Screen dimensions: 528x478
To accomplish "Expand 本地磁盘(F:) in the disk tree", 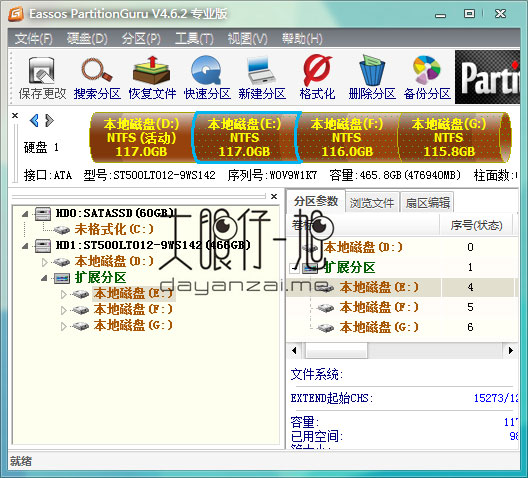I will (x=63, y=310).
